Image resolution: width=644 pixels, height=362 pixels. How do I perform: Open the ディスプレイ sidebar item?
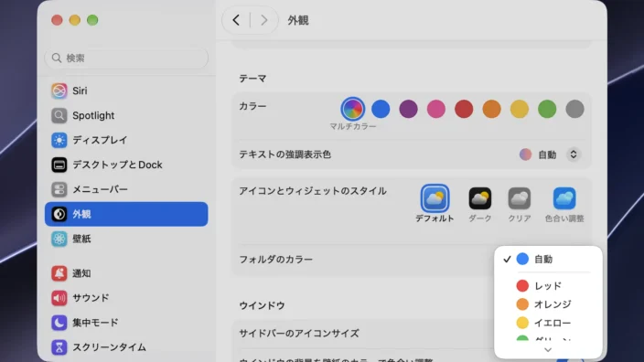(x=126, y=140)
